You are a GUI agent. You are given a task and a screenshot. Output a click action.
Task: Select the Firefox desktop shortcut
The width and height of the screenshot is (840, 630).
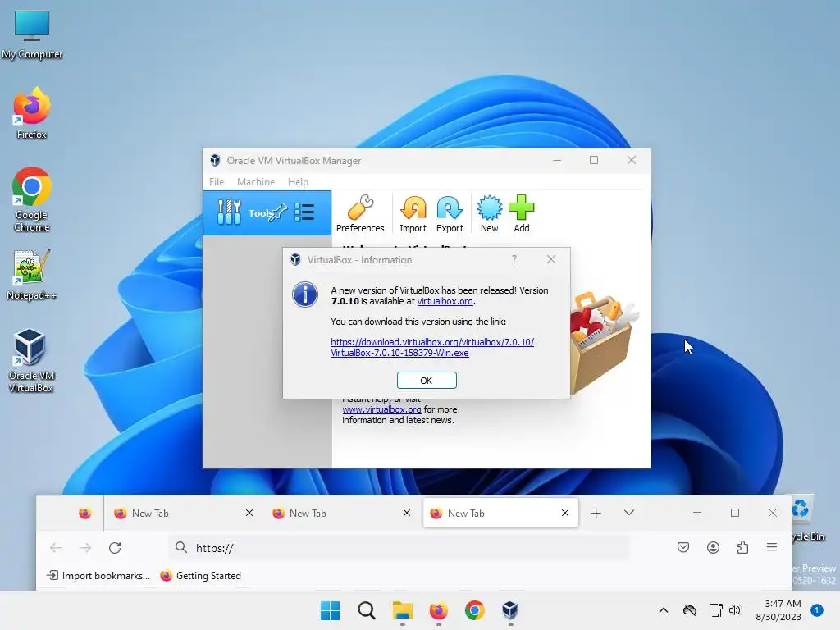[x=32, y=113]
